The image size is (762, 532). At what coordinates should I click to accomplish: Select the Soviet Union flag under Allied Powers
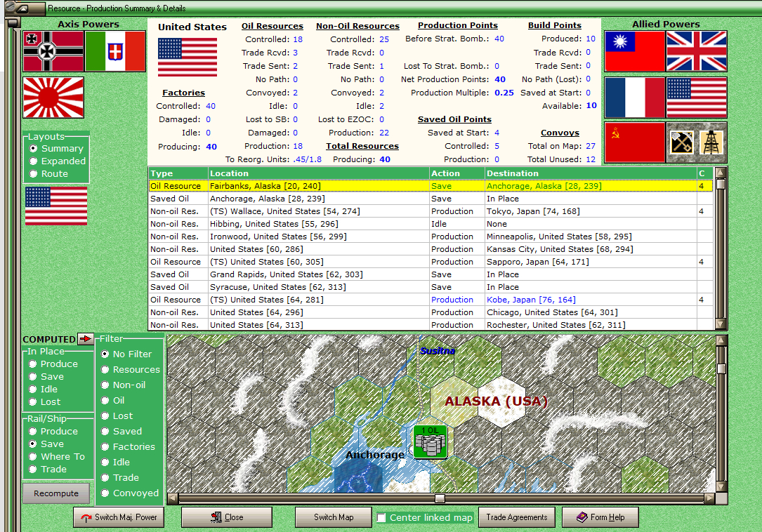635,142
